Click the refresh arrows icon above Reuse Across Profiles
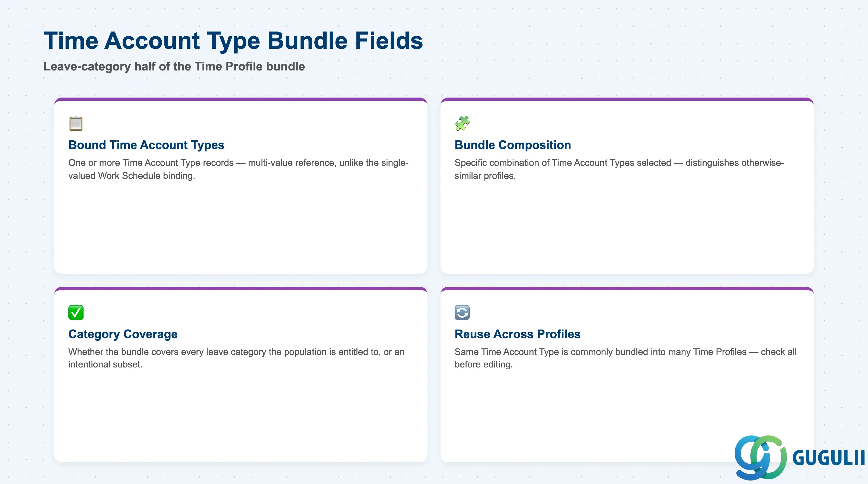Screen dimensions: 868x484 [462, 312]
